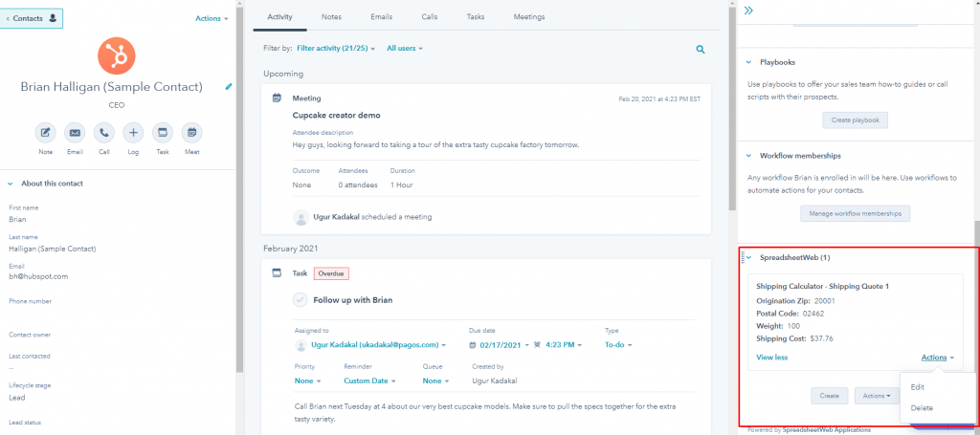Click the left panel vertical scrollbar
The width and height of the screenshot is (980, 435).
click(239, 191)
